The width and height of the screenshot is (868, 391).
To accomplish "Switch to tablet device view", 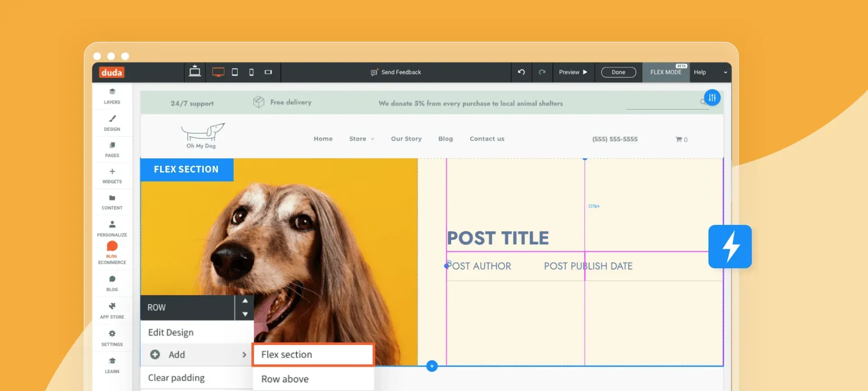I will [x=235, y=72].
